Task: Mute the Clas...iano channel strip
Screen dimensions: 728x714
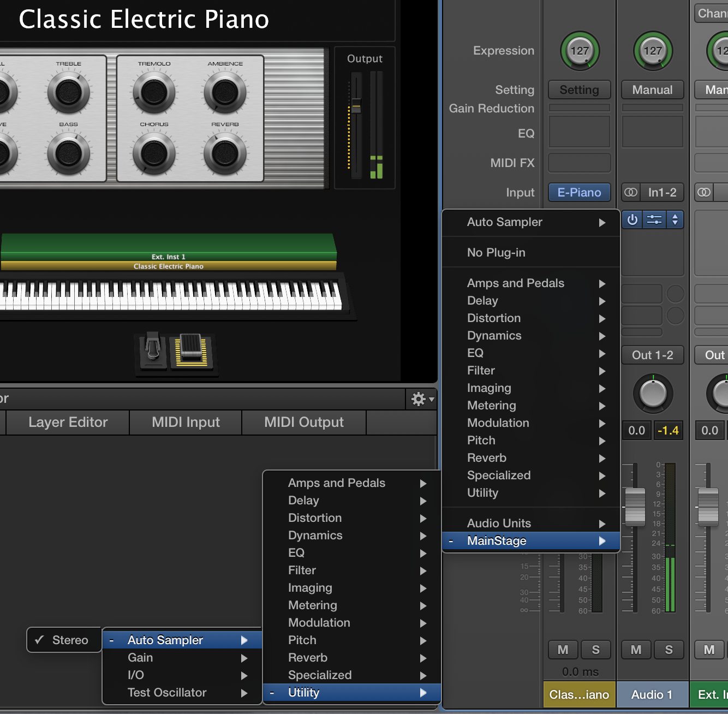Action: point(563,650)
